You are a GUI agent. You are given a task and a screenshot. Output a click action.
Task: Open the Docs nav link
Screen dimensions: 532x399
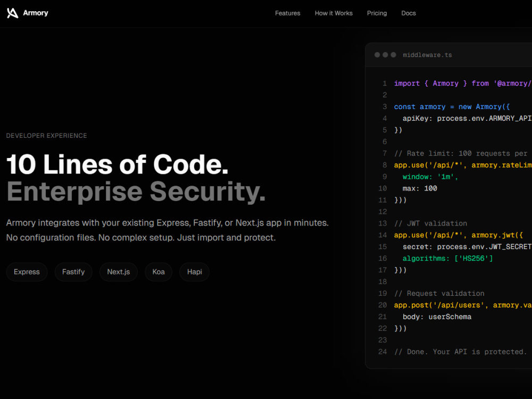pos(409,13)
